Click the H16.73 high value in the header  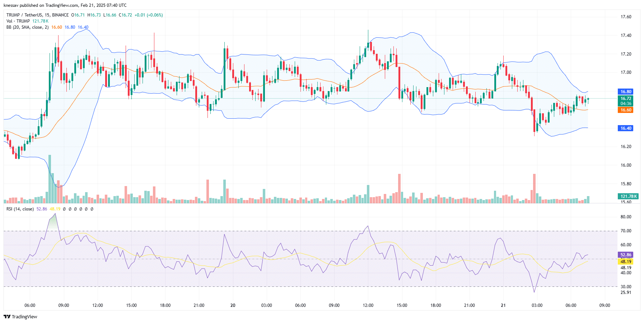94,15
